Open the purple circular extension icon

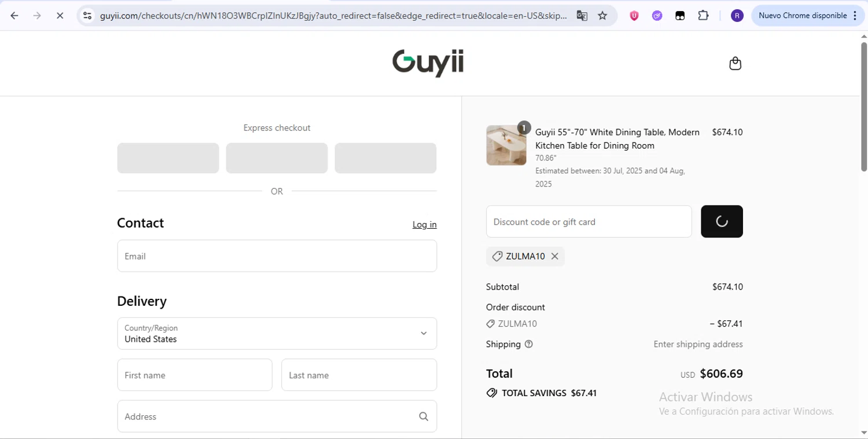coord(657,16)
